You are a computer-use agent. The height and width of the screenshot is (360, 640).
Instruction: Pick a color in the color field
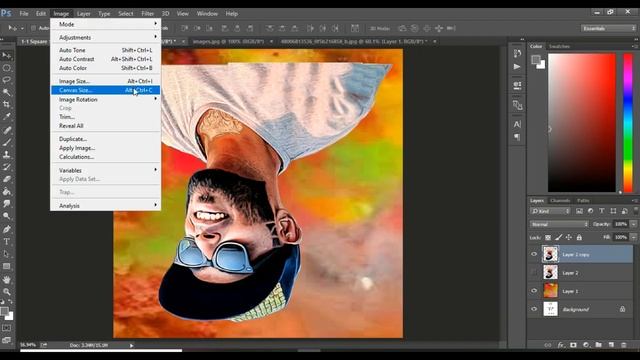(x=582, y=122)
